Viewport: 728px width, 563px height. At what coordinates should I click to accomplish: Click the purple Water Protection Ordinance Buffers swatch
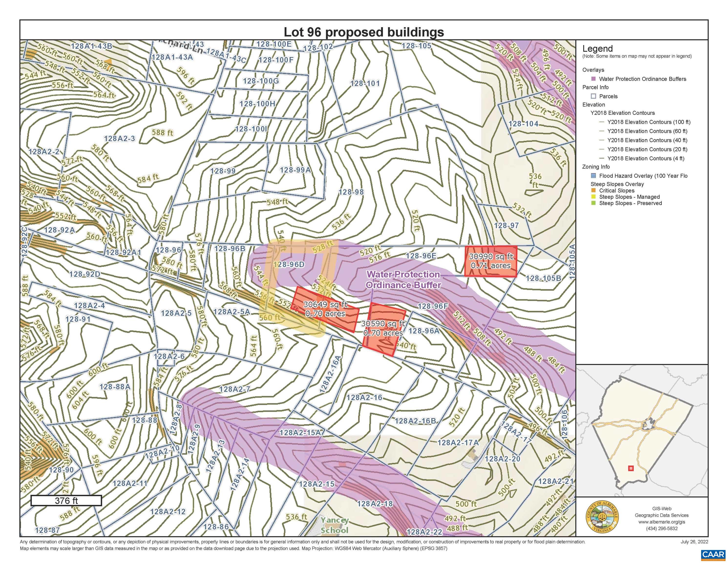click(x=593, y=79)
